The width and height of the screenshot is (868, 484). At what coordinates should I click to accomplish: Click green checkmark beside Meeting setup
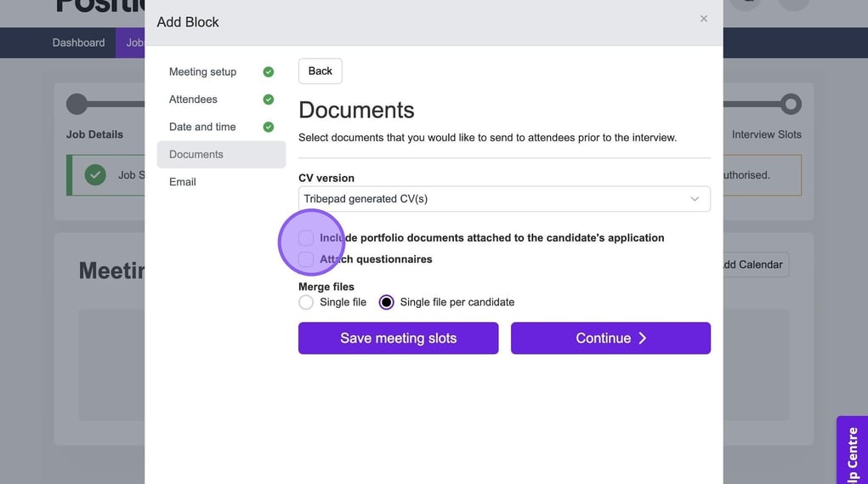pyautogui.click(x=269, y=72)
